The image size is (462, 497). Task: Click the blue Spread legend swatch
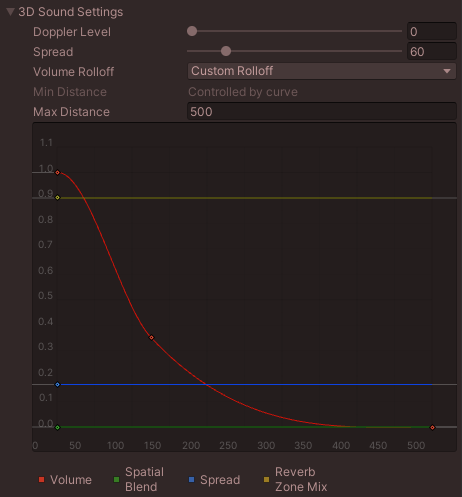(191, 480)
